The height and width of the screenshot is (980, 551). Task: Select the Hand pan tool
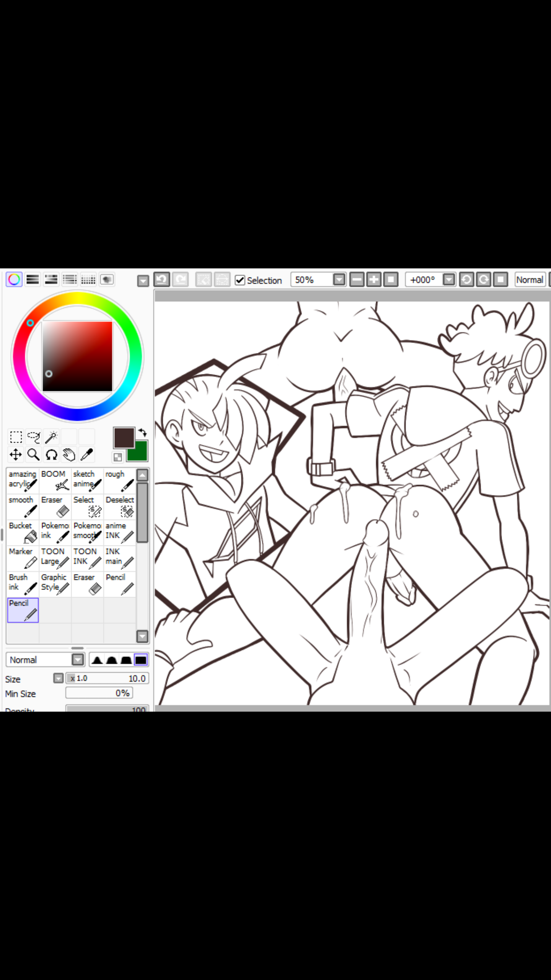69,455
